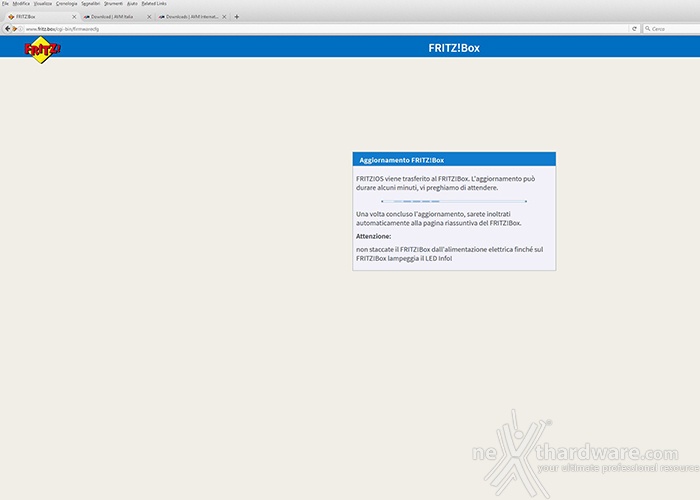Click the firmware update progress bar
Image resolution: width=700 pixels, height=500 pixels.
click(454, 201)
